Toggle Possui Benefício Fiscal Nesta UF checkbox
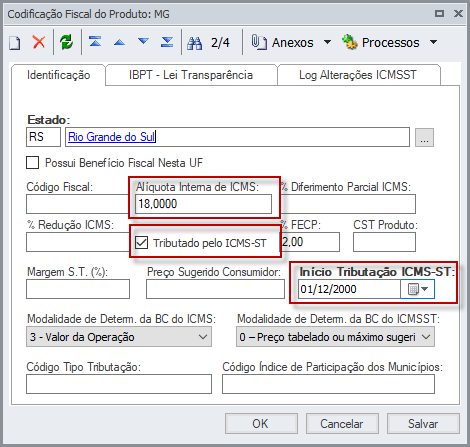The height and width of the screenshot is (447, 470). tap(32, 163)
